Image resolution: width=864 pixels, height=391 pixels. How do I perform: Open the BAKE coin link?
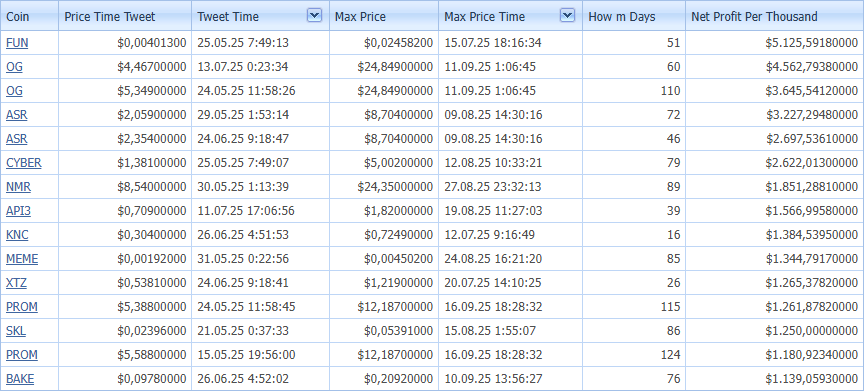(x=21, y=379)
